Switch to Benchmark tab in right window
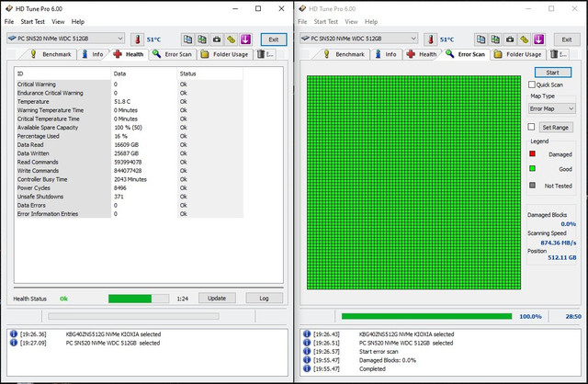588x384 pixels. coord(345,54)
